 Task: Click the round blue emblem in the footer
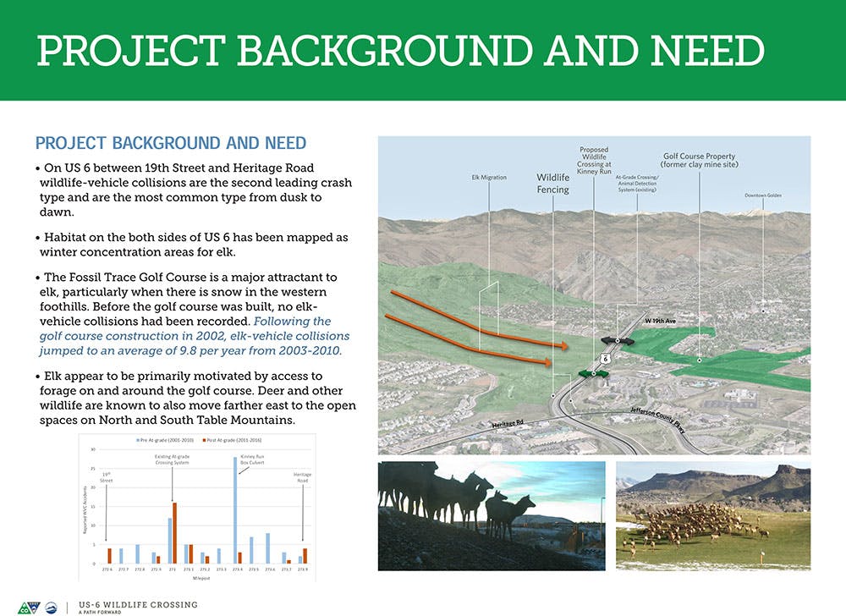tap(52, 608)
